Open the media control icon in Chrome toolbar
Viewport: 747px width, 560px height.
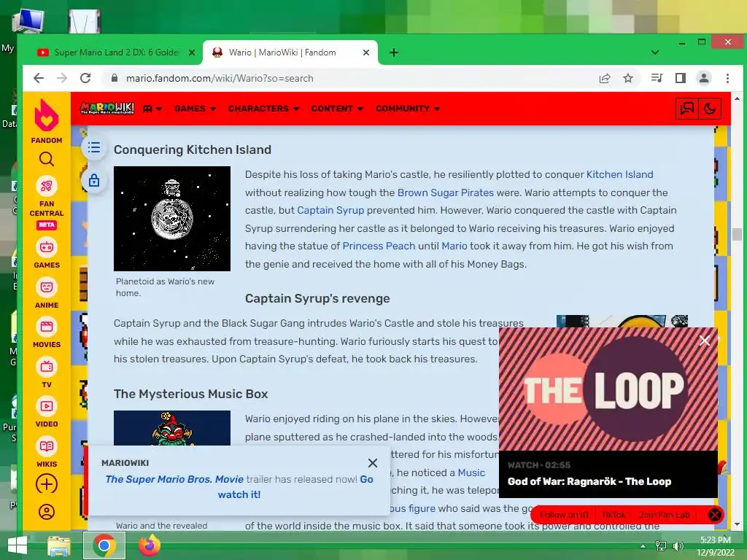657,78
